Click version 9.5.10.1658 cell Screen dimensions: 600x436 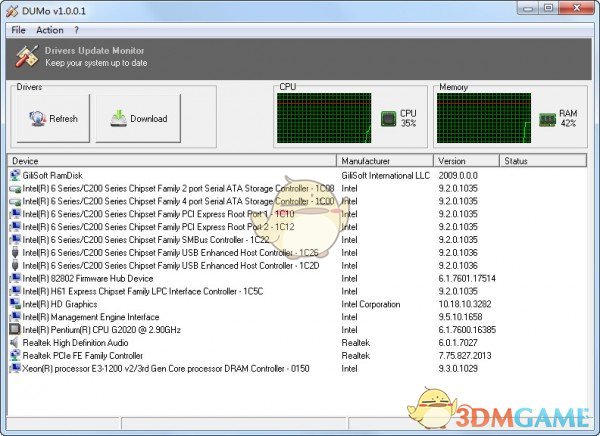pyautogui.click(x=460, y=317)
